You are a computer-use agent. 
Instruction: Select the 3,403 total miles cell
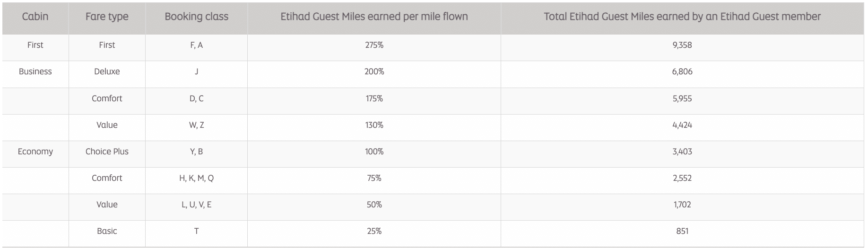click(682, 152)
